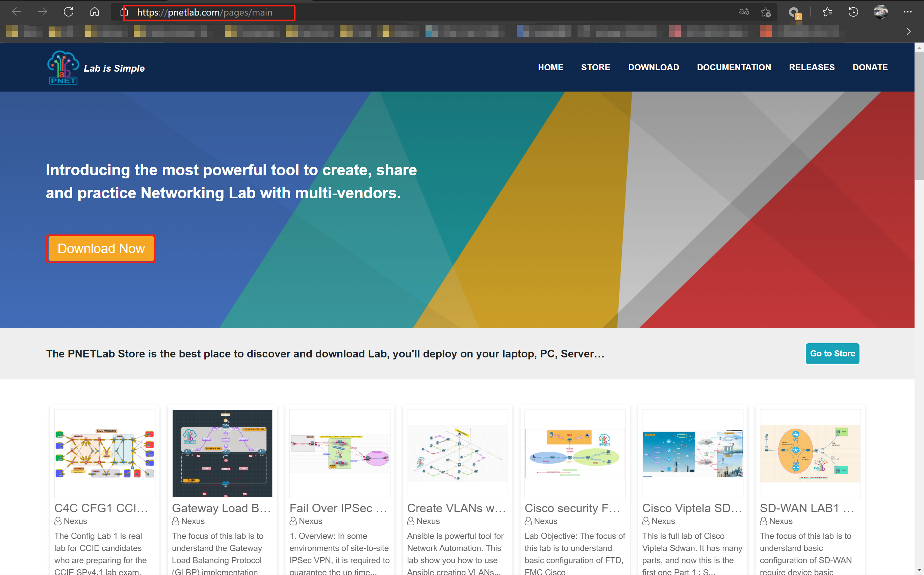Open the browser Home icon
Screen dimensions: 924x575
pos(94,12)
